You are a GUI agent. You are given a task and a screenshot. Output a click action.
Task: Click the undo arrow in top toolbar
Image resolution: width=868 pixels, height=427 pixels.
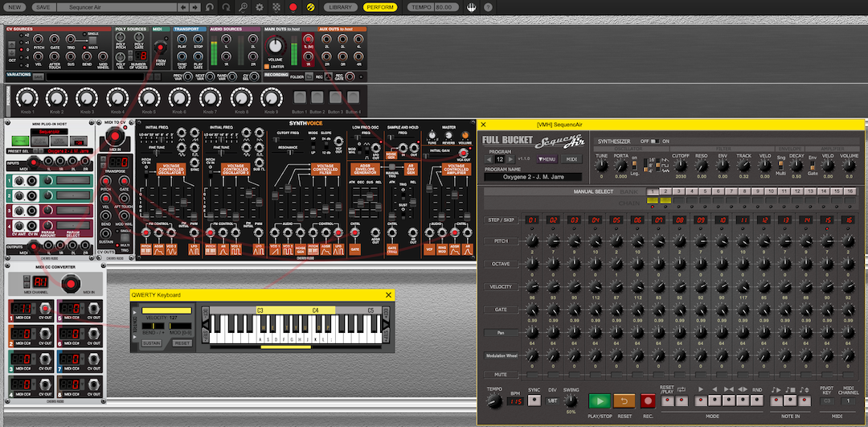tap(210, 7)
